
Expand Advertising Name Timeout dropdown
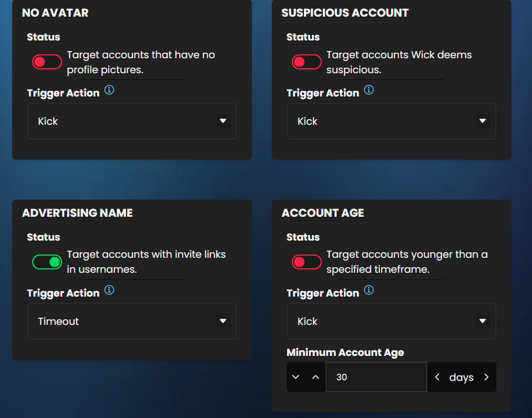click(x=132, y=322)
